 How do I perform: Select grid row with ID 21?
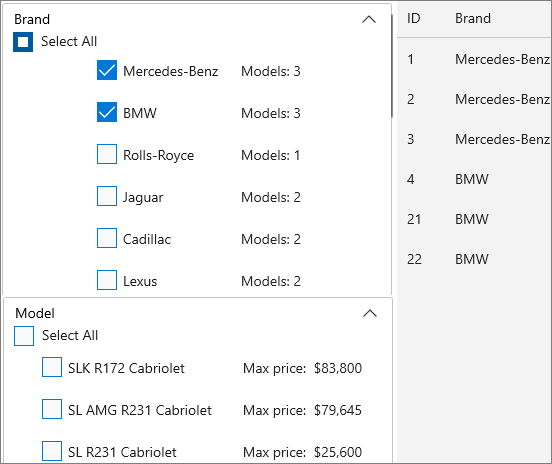click(x=474, y=219)
